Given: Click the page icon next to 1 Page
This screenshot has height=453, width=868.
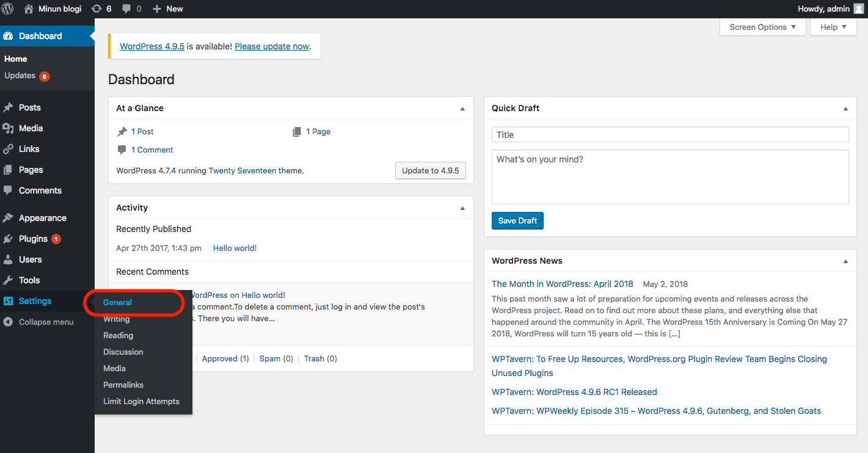Looking at the screenshot, I should click(297, 131).
